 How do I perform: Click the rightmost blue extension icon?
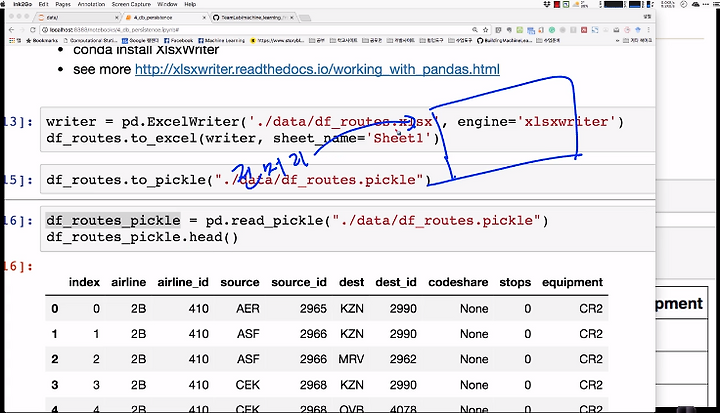pyautogui.click(x=638, y=30)
